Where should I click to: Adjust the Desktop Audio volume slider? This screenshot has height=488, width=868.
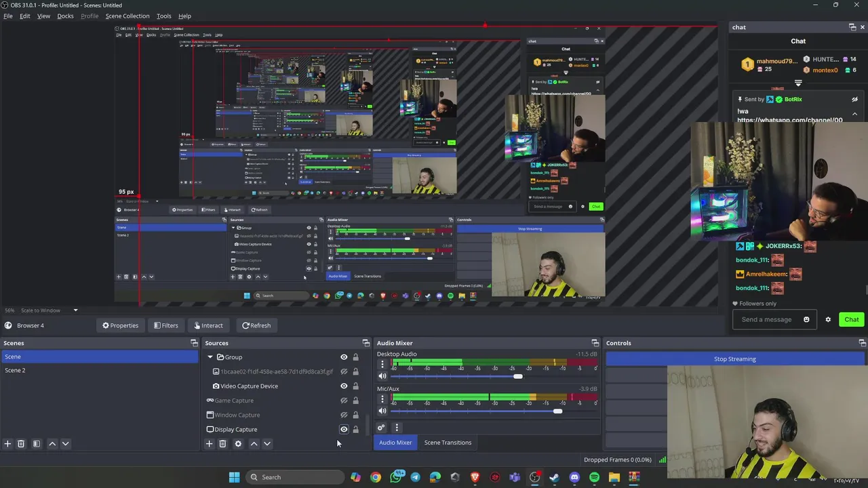click(x=518, y=376)
